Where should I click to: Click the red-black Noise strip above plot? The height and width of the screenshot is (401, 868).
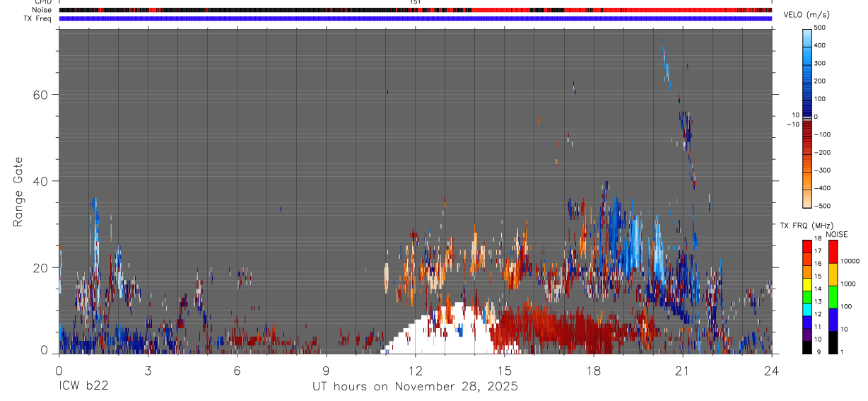pyautogui.click(x=415, y=10)
